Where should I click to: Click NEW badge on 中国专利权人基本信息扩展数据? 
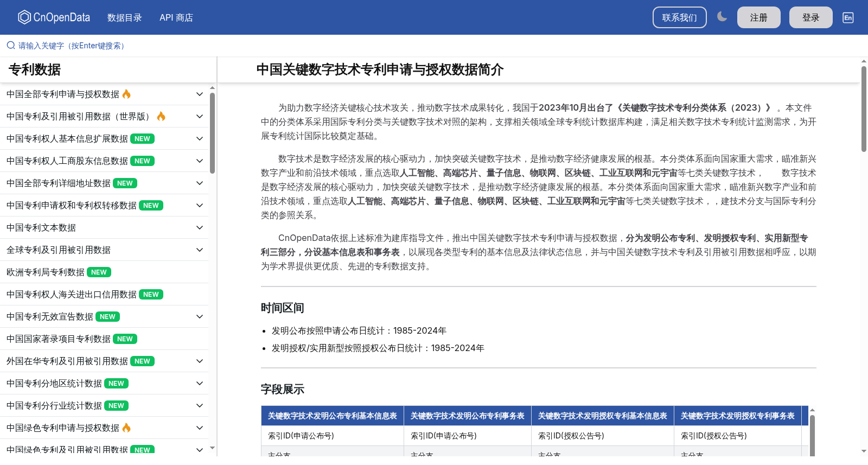[x=142, y=138]
